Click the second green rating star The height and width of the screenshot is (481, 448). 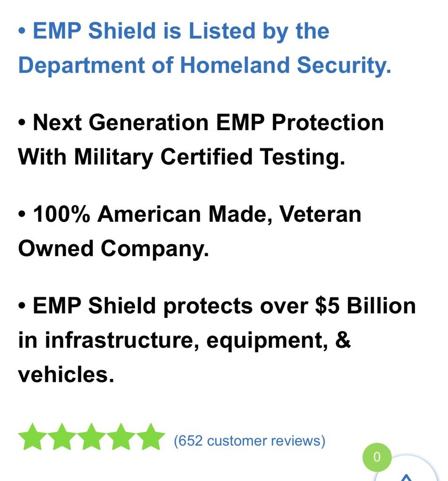63,437
